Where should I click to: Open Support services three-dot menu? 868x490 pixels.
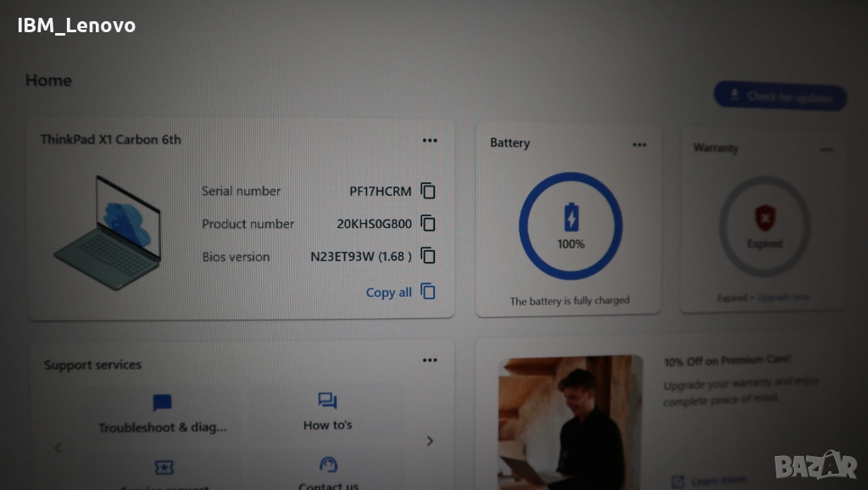(430, 360)
